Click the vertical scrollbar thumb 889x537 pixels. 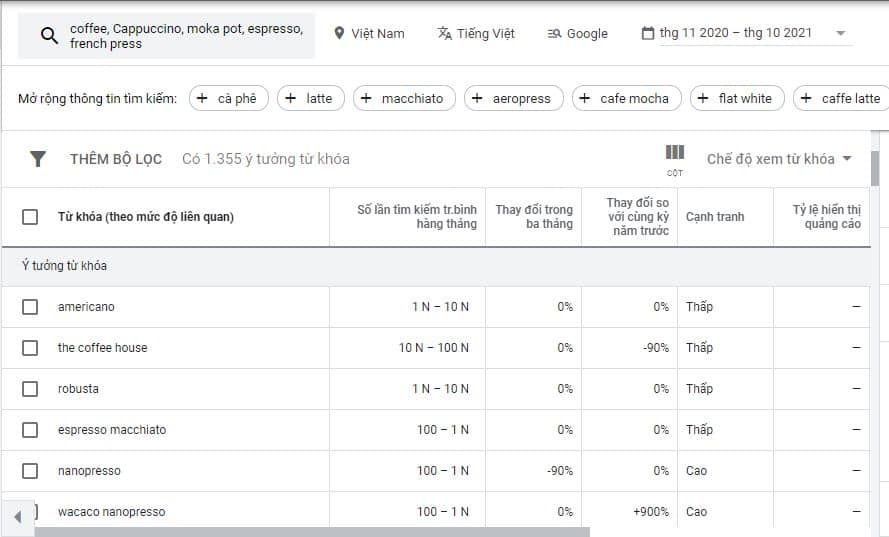875,168
